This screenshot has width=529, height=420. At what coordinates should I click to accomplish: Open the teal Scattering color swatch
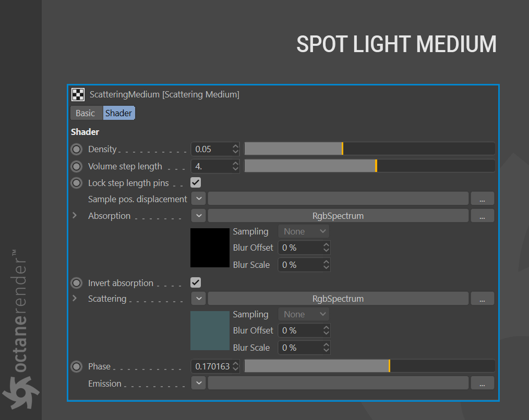pos(210,331)
